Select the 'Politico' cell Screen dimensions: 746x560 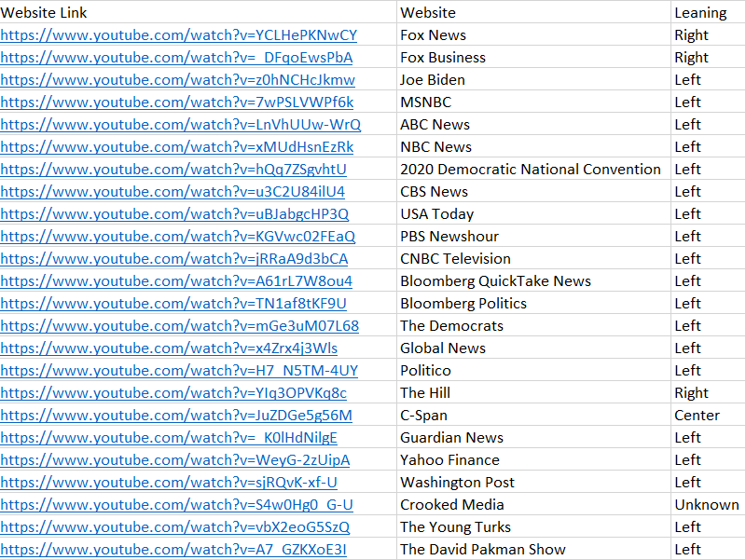coord(533,370)
